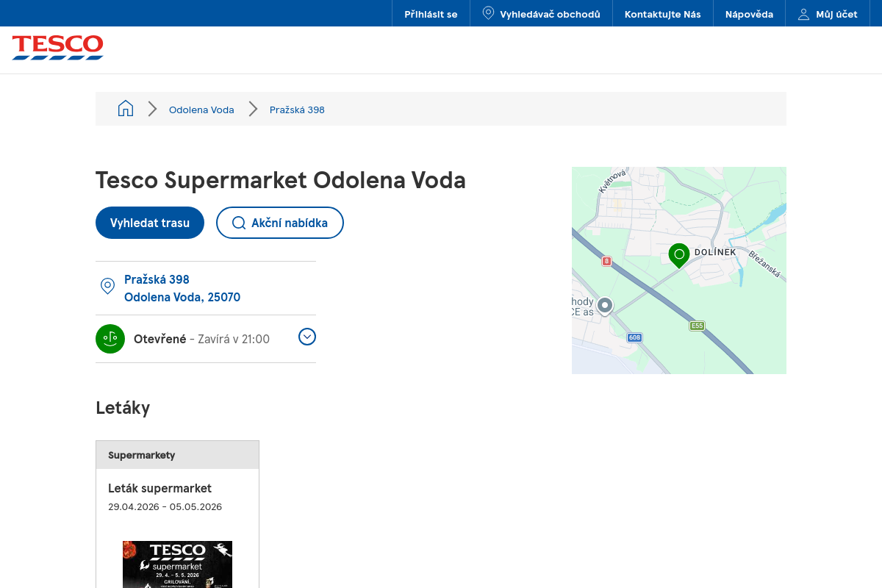Click the Letáky heading

point(123,407)
